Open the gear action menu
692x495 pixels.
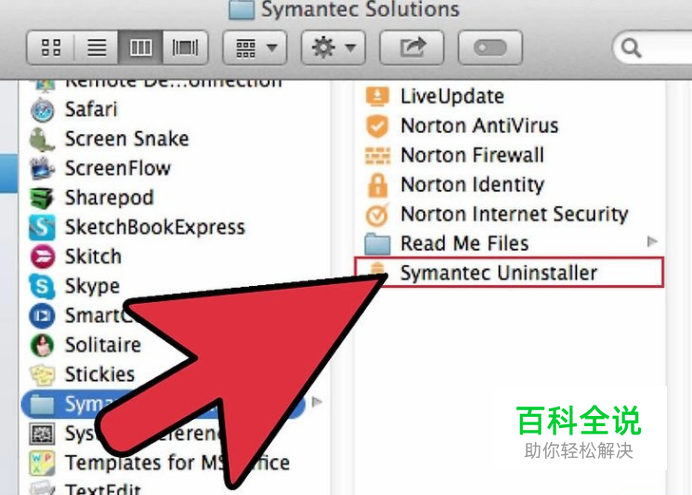333,47
